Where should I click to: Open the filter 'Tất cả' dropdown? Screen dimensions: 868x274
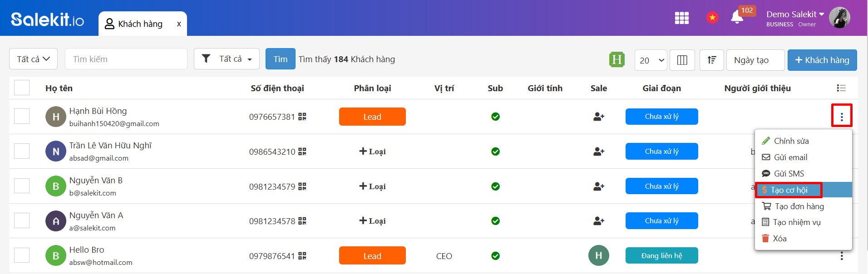tap(227, 59)
